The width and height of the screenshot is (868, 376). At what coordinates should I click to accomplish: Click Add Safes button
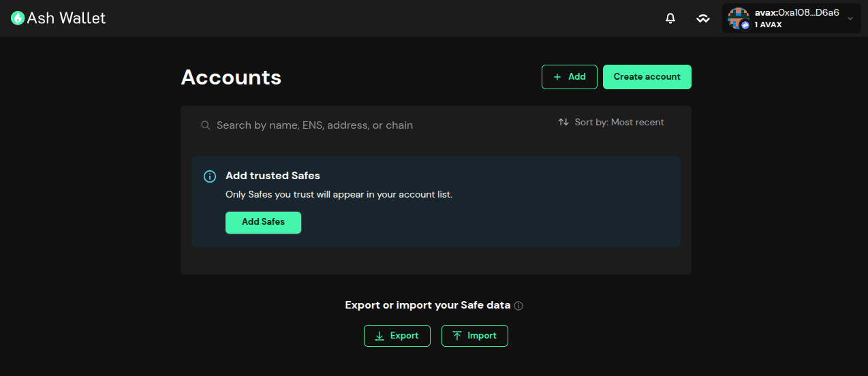(263, 222)
